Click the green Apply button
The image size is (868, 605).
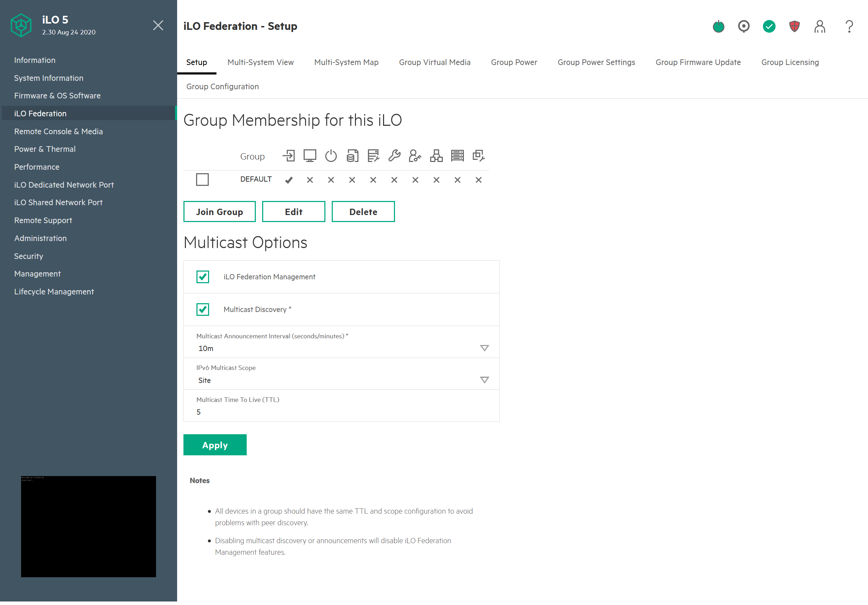215,445
